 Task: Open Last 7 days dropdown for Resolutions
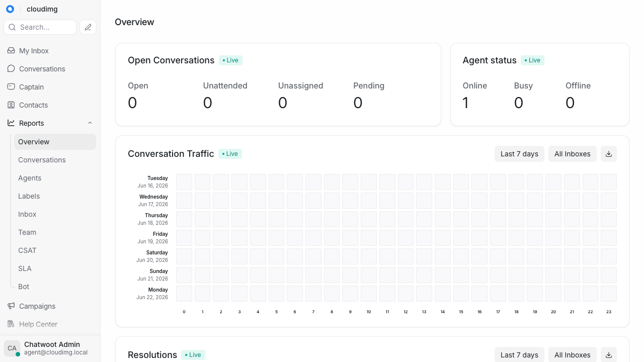[x=519, y=354]
